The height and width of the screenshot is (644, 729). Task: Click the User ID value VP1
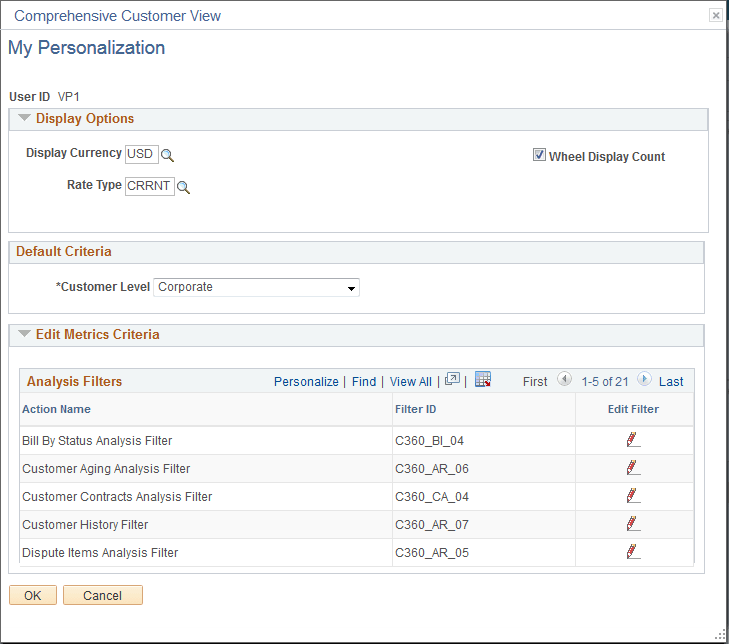point(69,97)
